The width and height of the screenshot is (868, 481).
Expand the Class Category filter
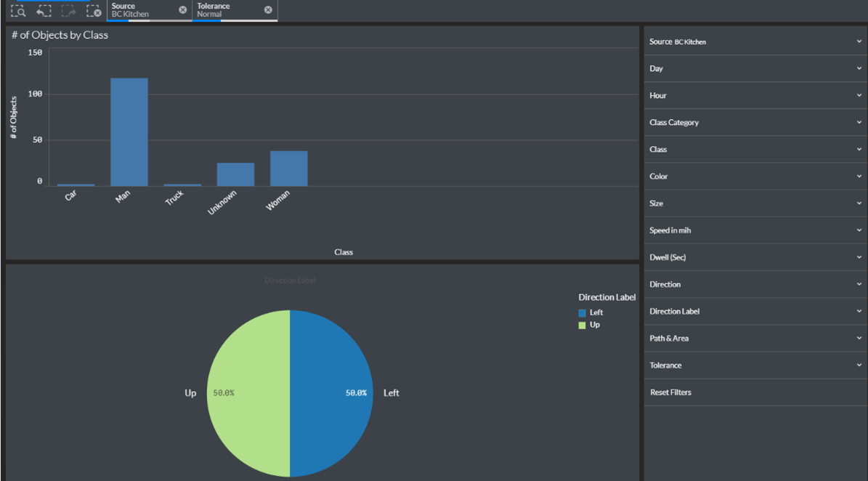click(x=755, y=122)
